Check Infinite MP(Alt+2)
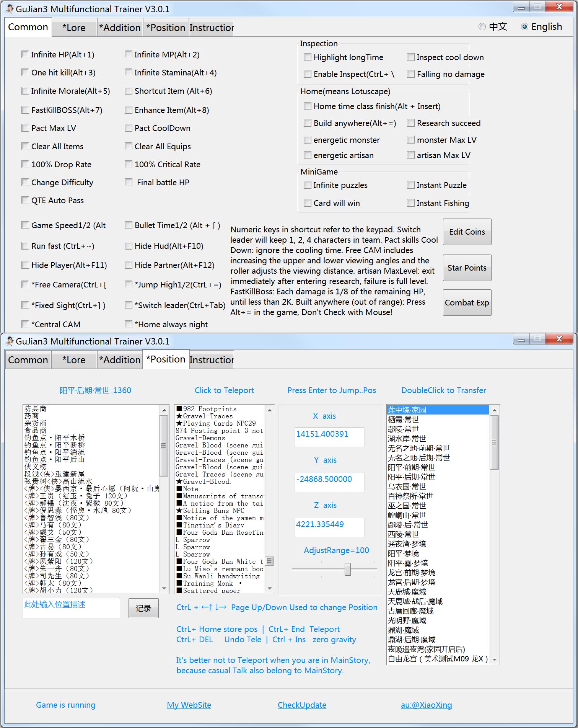The height and width of the screenshot is (728, 578). [x=129, y=54]
